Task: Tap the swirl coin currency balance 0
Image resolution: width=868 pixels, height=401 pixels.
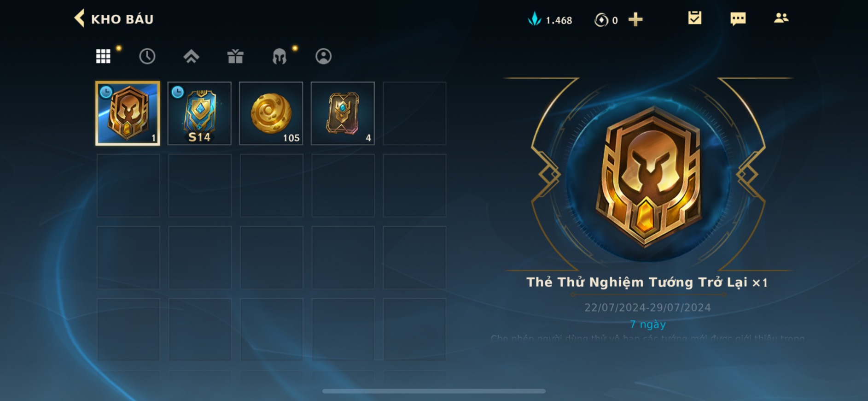Action: click(x=606, y=20)
